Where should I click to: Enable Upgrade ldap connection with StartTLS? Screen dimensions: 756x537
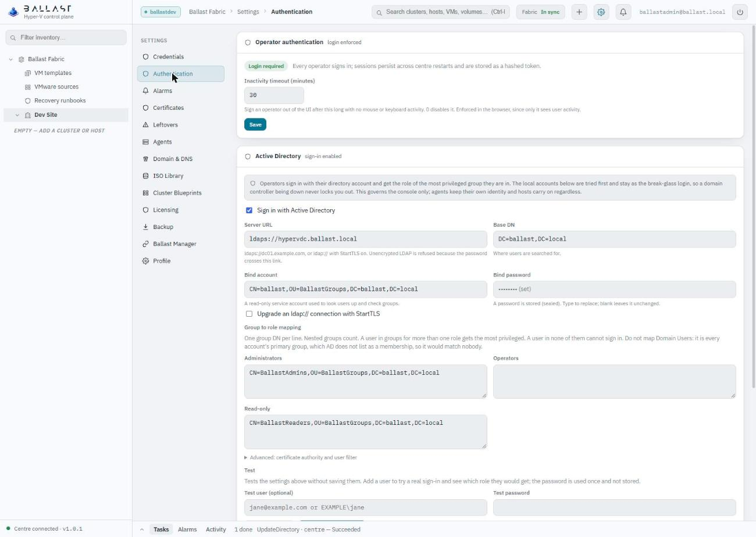[x=249, y=314]
